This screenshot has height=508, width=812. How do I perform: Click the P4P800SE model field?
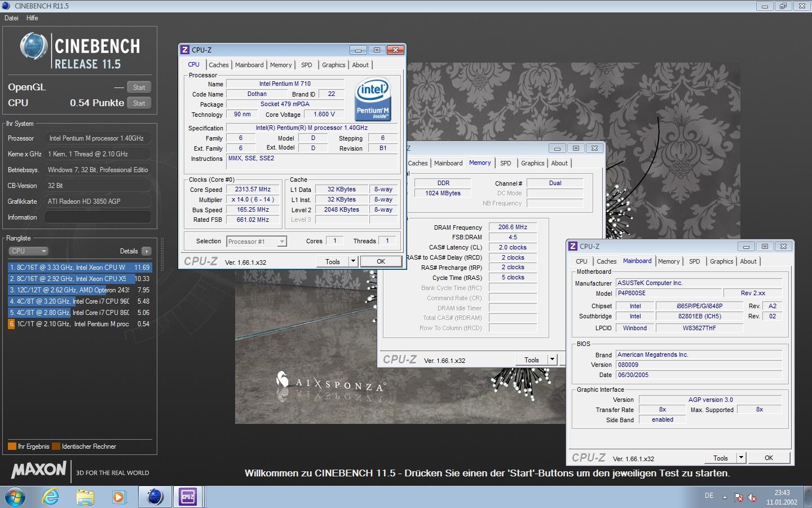point(669,294)
